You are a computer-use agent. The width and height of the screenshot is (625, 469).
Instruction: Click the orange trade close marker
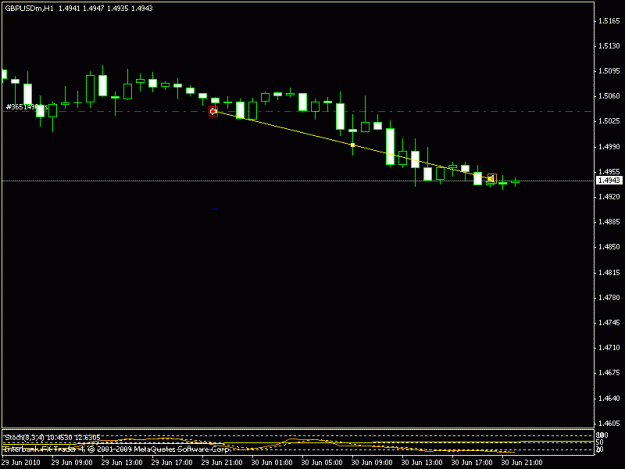click(x=492, y=179)
